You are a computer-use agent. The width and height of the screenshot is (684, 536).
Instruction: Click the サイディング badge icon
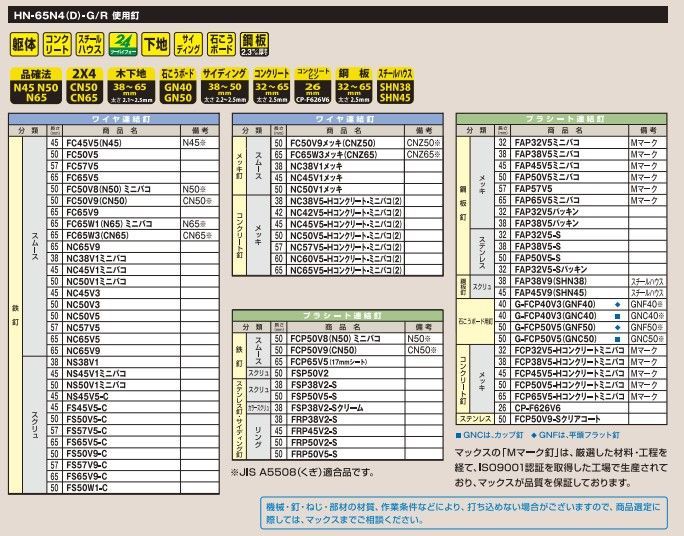pyautogui.click(x=187, y=44)
